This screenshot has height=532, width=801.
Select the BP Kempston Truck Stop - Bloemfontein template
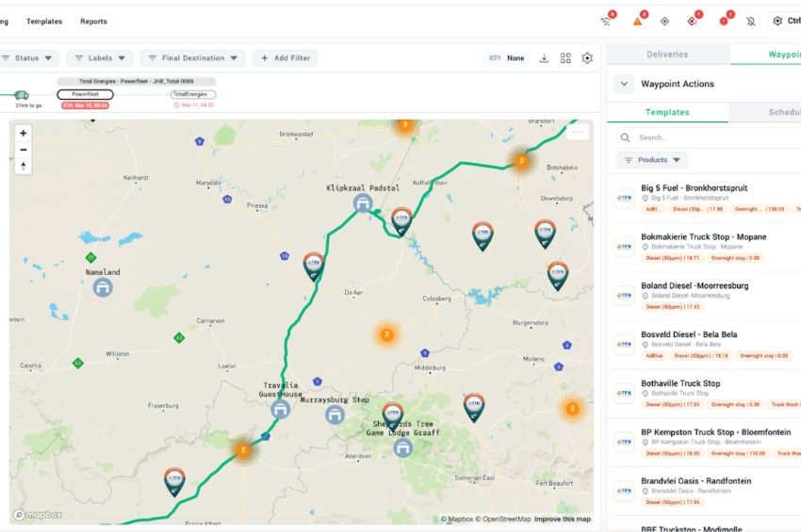click(705, 443)
